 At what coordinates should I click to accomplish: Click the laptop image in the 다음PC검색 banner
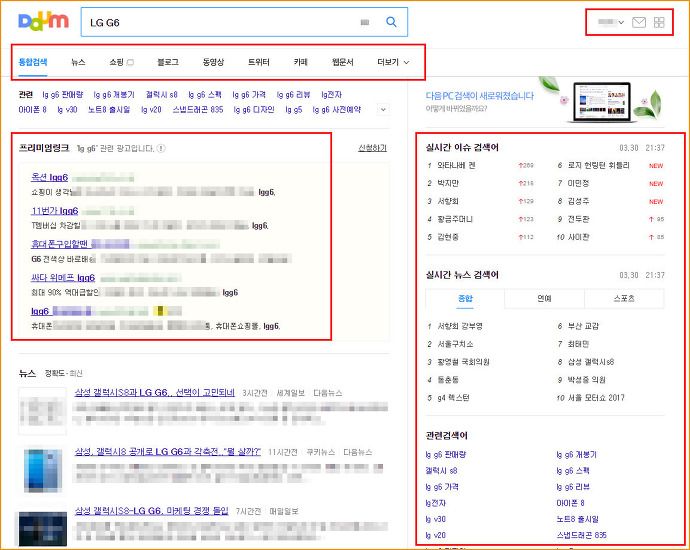(602, 102)
